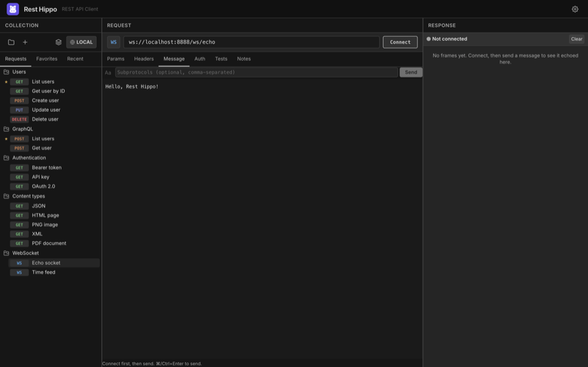Viewport: 588px width, 367px height.
Task: Switch to the Favorites tab
Action: pos(47,59)
